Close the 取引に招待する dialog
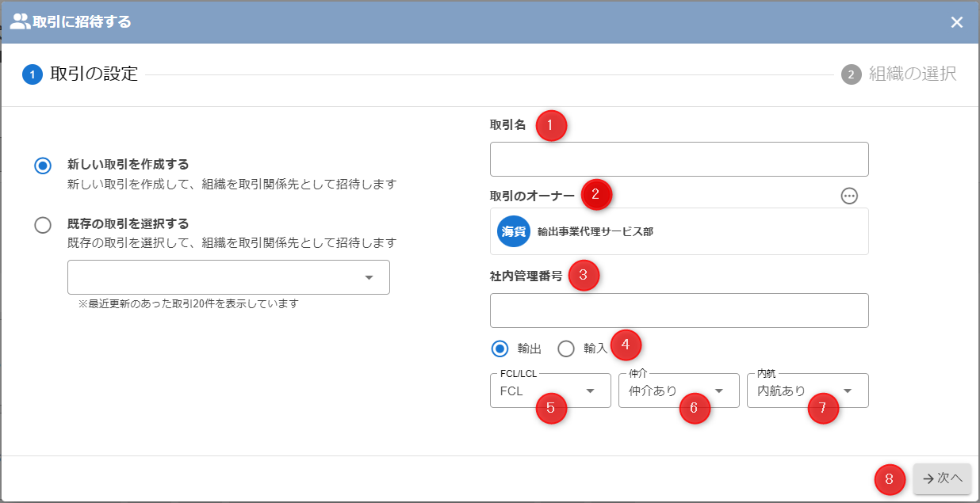 coord(957,22)
